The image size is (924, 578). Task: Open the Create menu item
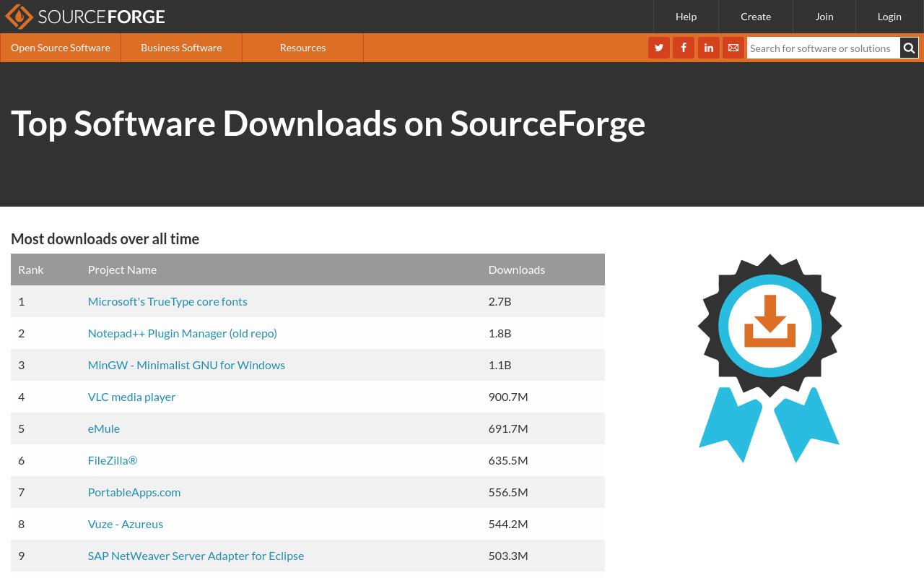coord(756,17)
